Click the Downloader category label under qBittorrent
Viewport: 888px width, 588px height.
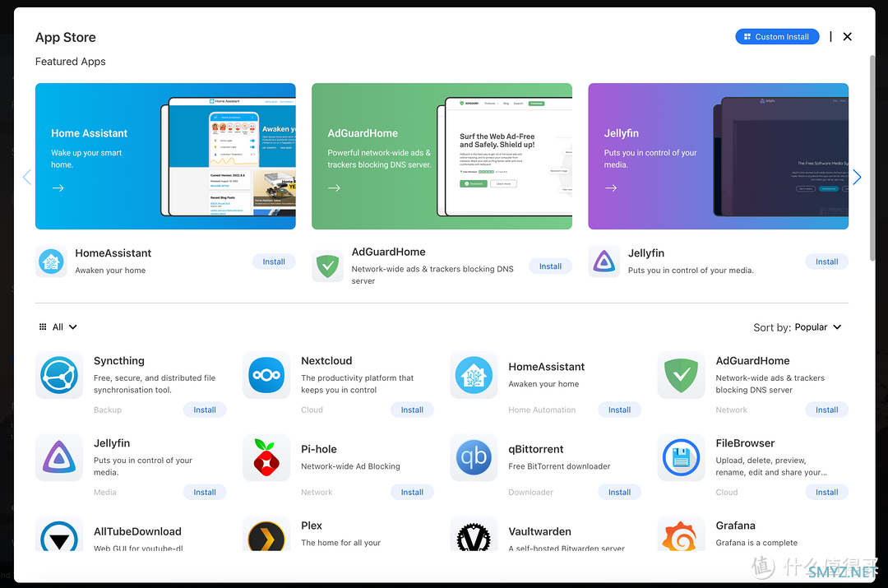coord(530,493)
